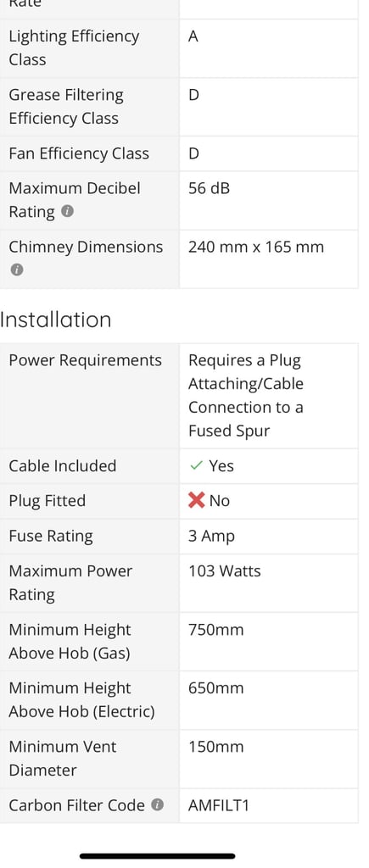Image resolution: width=369 pixels, height=868 pixels.
Task: Tap the Power Requirements label
Action: 86,360
